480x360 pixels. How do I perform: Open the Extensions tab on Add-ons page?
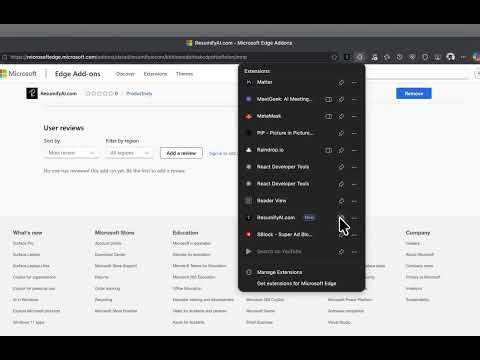(x=155, y=74)
